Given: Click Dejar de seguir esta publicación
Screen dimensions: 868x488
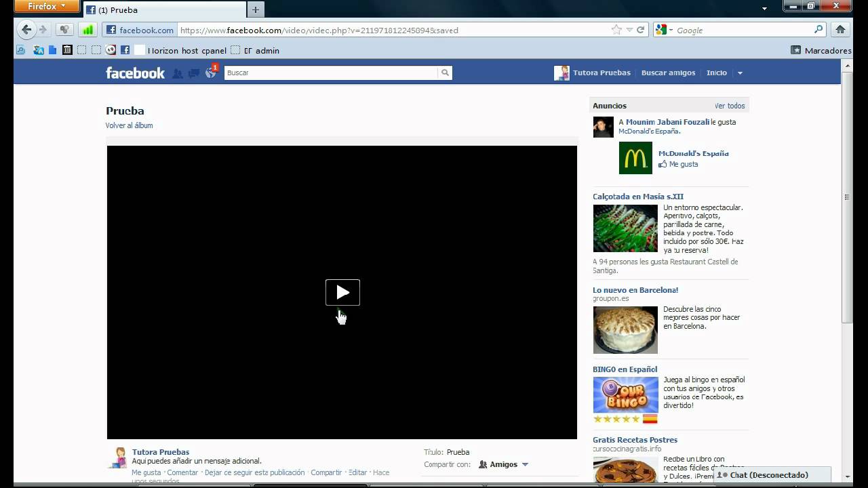Looking at the screenshot, I should pyautogui.click(x=254, y=472).
